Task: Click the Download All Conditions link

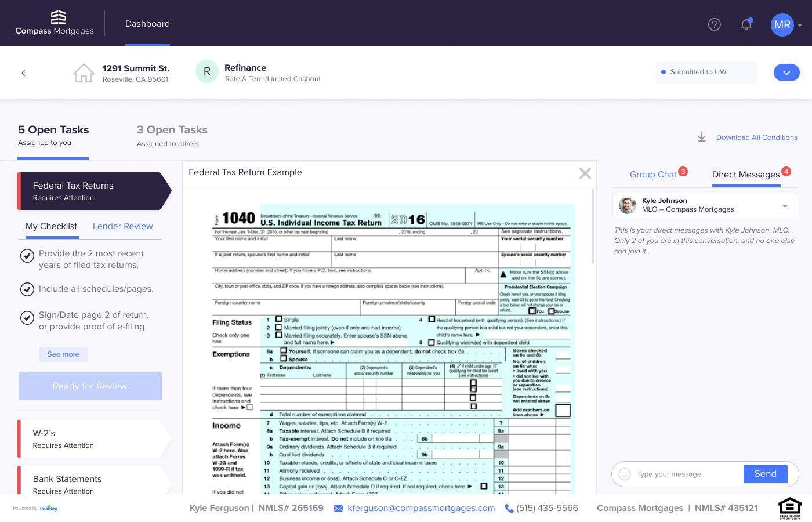Action: pos(757,137)
